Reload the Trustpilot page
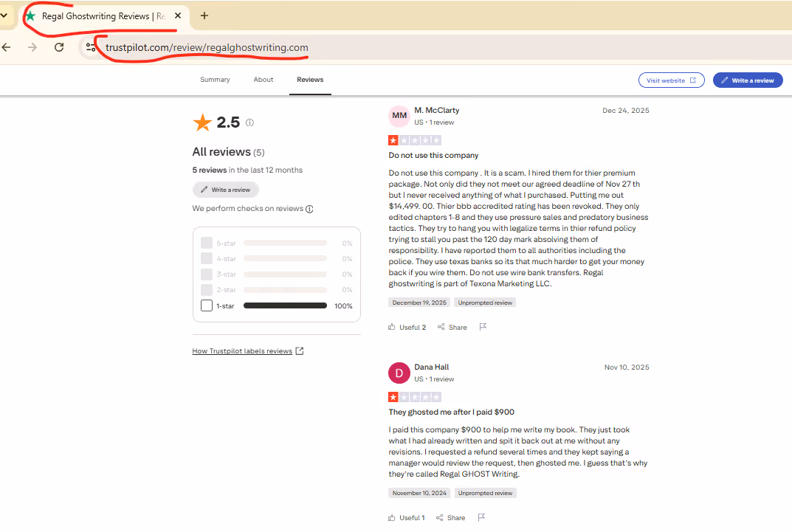This screenshot has height=532, width=792. coord(59,47)
